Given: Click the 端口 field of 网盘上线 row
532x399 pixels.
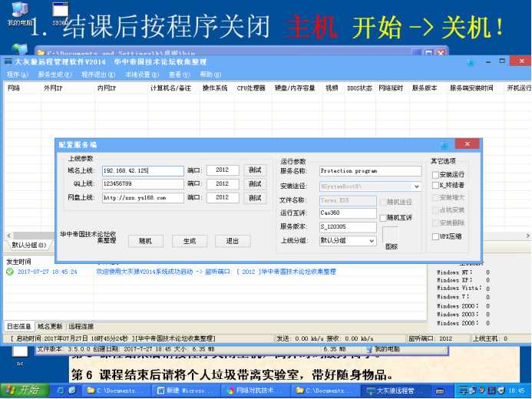Looking at the screenshot, I should 223,198.
